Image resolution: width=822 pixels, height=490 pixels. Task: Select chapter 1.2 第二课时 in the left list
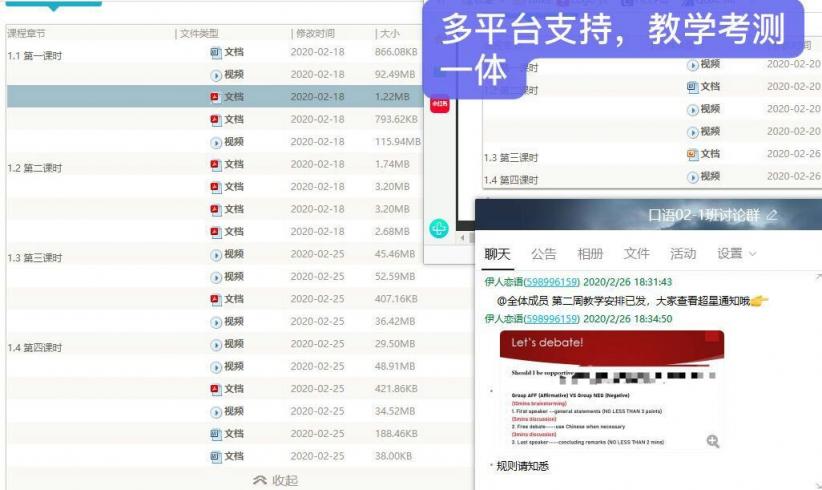click(35, 168)
